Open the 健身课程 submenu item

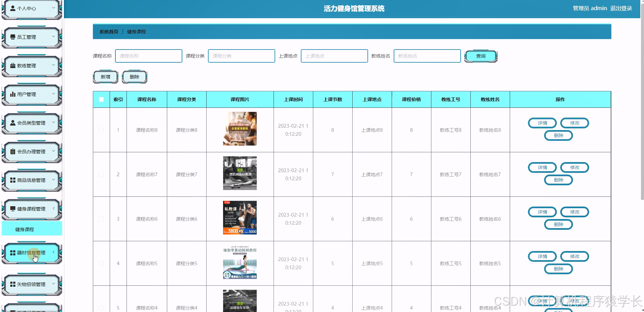click(32, 228)
